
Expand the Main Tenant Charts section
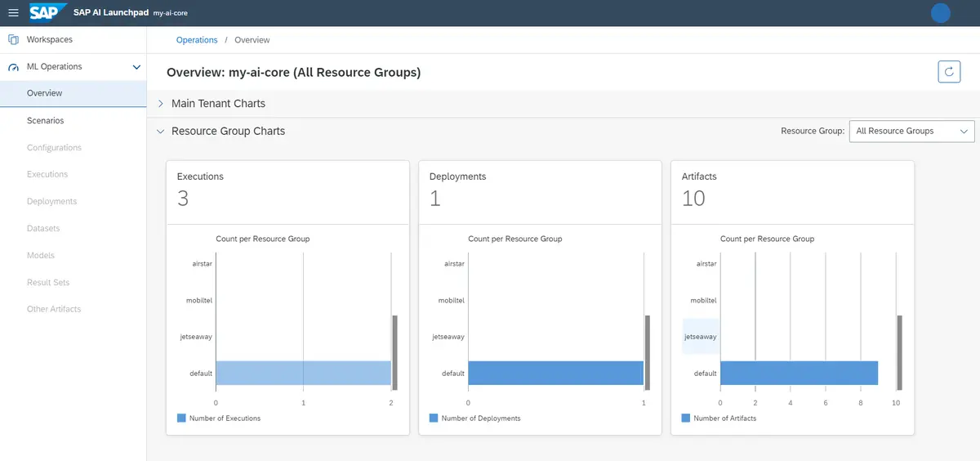click(161, 104)
